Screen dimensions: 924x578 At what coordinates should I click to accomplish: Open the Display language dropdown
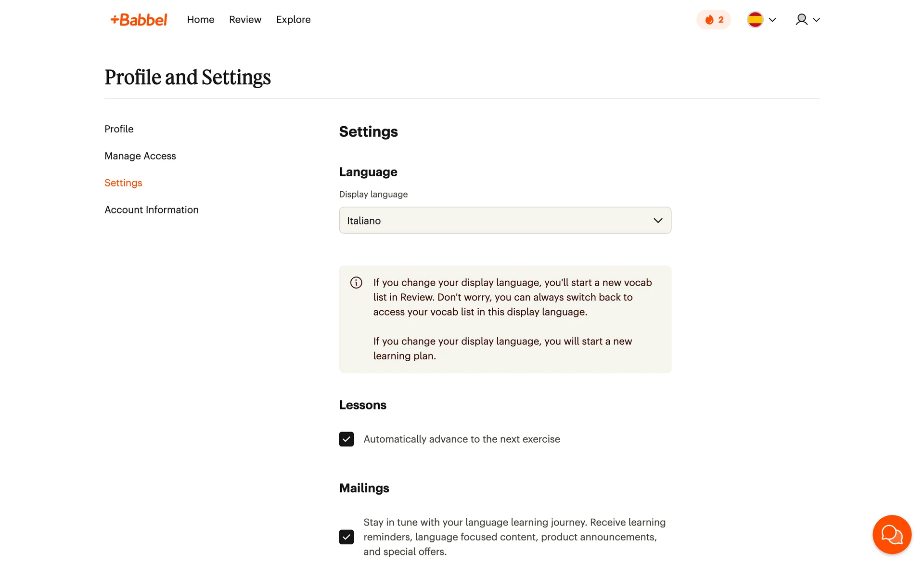(x=504, y=221)
